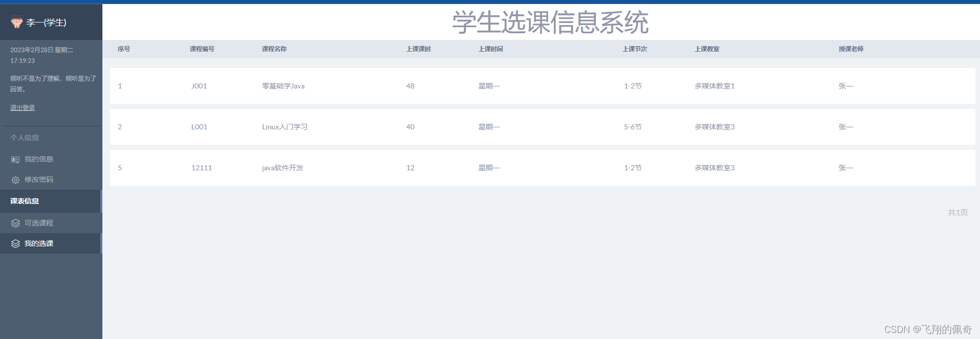Image resolution: width=980 pixels, height=339 pixels.
Task: Click course name Linux入门学习
Action: click(285, 127)
